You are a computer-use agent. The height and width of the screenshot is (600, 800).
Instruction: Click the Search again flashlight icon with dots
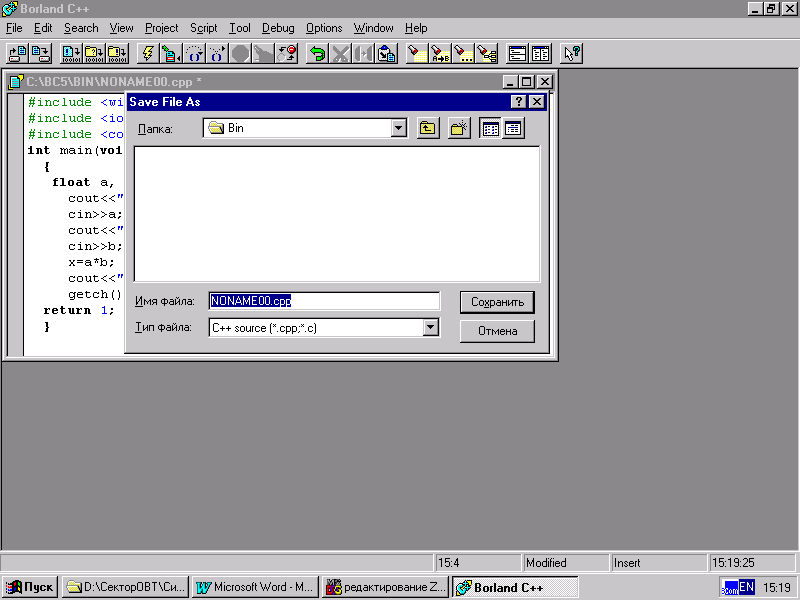pyautogui.click(x=463, y=54)
